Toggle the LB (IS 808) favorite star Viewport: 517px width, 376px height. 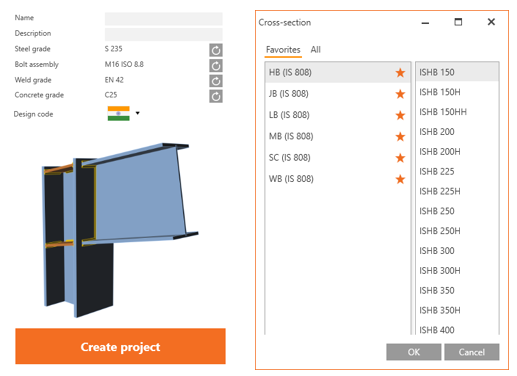point(400,115)
